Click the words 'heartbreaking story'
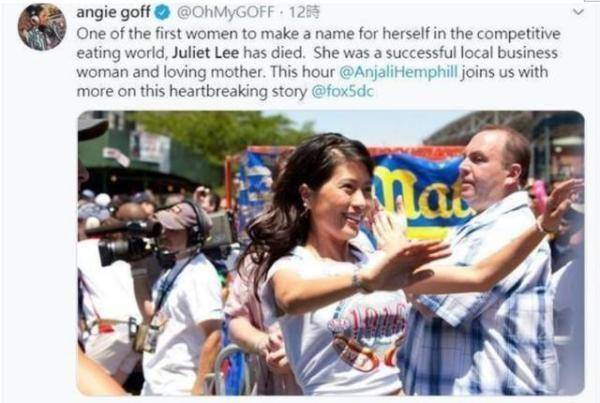This screenshot has height=403, width=600. coord(238,91)
